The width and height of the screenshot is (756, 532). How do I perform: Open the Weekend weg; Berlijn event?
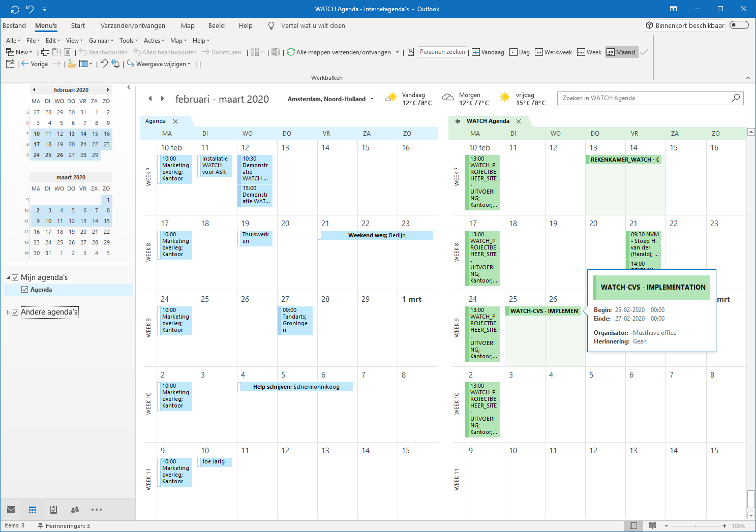click(x=376, y=235)
